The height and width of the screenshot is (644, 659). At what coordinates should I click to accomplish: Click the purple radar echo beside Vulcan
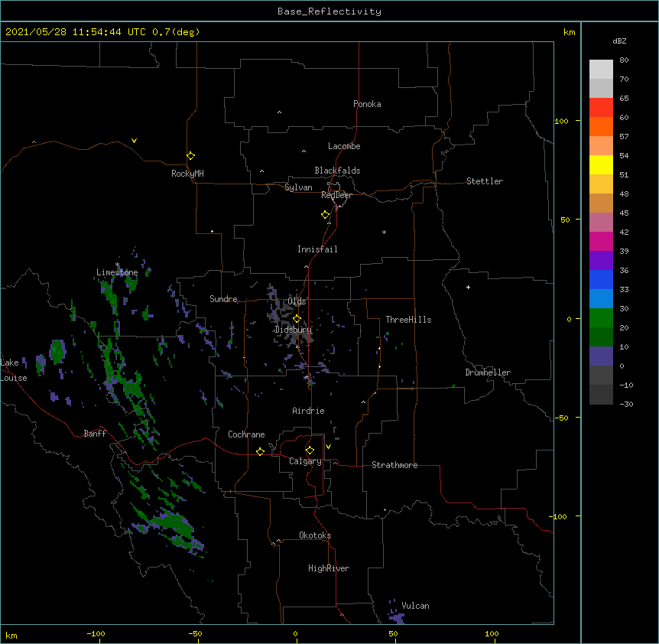[396, 618]
